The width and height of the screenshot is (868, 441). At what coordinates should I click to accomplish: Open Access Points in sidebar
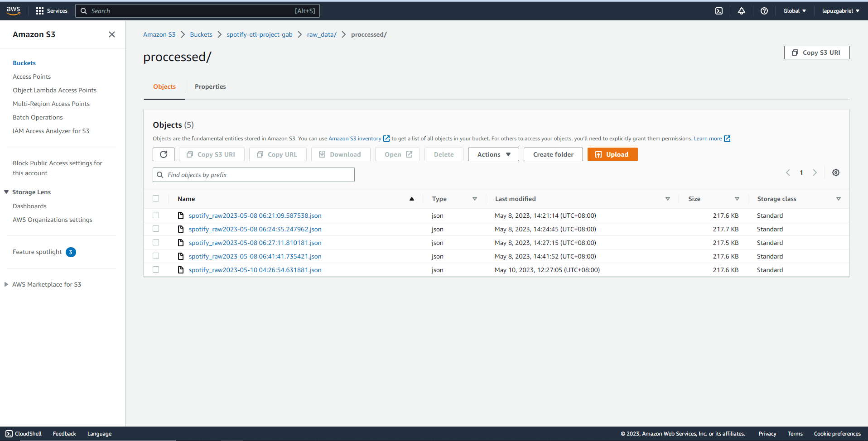pos(32,77)
